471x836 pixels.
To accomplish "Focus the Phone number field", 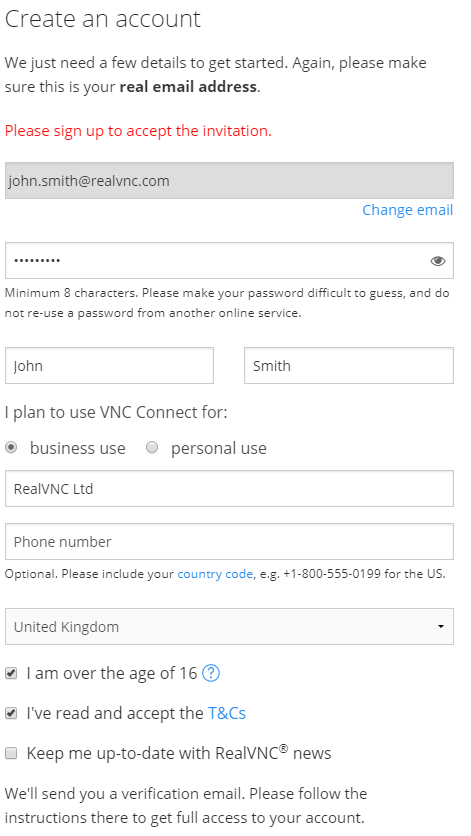I will coord(229,542).
